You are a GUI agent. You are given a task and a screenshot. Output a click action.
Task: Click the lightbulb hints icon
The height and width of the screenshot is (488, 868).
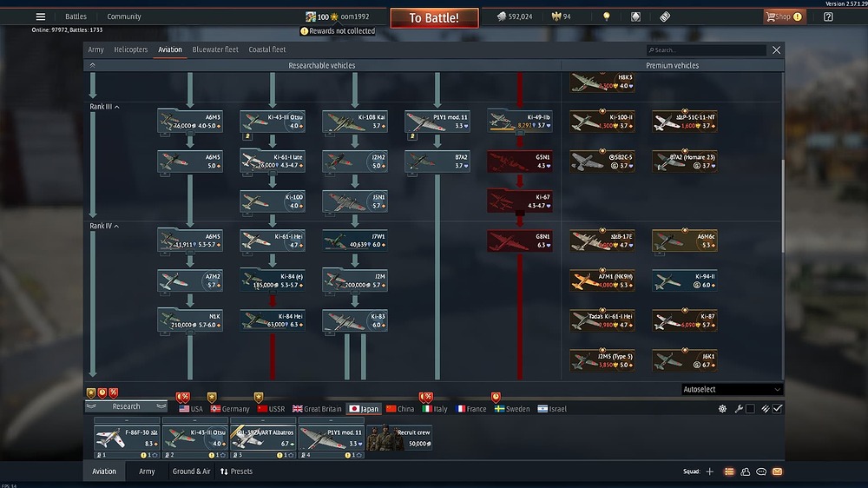click(x=606, y=16)
